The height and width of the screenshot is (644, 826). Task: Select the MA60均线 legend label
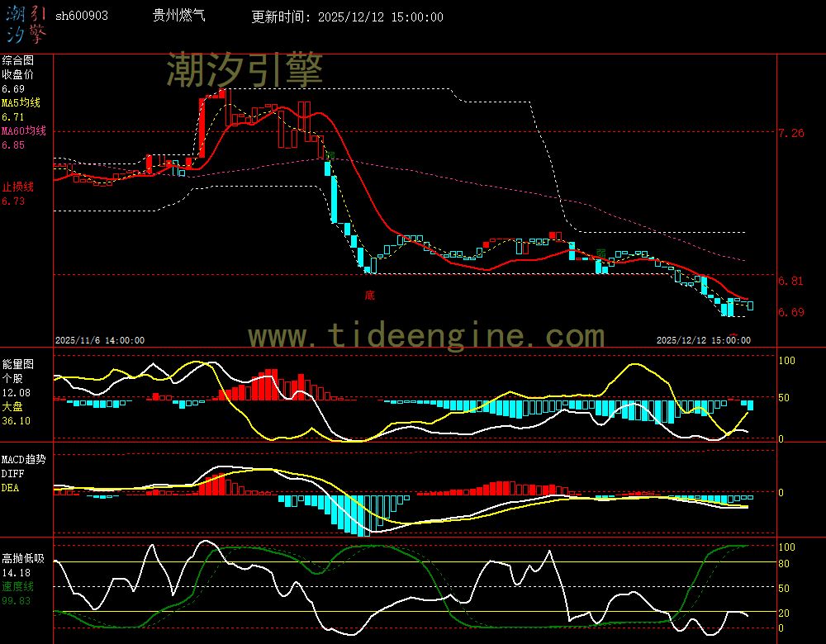[x=23, y=130]
